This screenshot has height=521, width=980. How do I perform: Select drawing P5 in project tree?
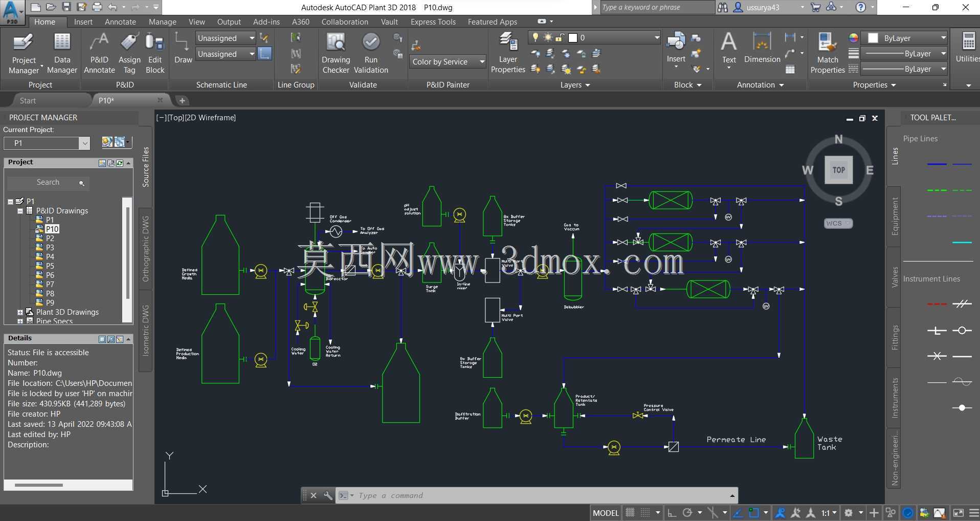coord(49,266)
